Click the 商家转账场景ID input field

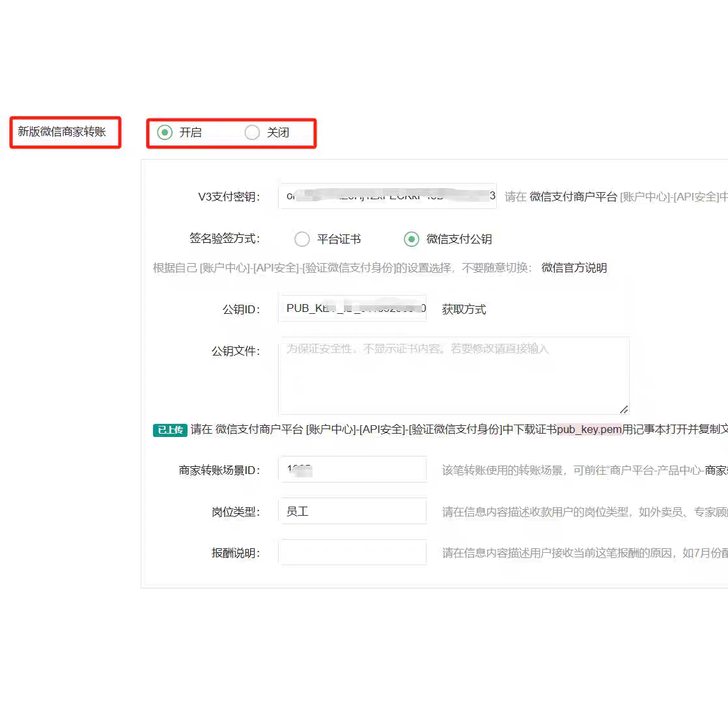pyautogui.click(x=352, y=469)
